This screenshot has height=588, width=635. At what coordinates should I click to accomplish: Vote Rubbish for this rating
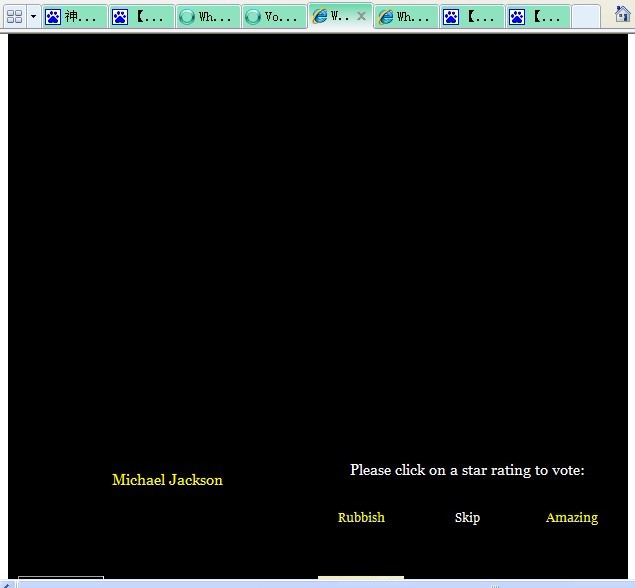tap(361, 518)
